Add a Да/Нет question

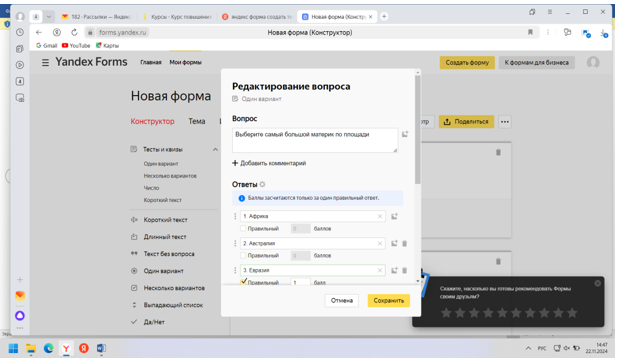pyautogui.click(x=154, y=322)
